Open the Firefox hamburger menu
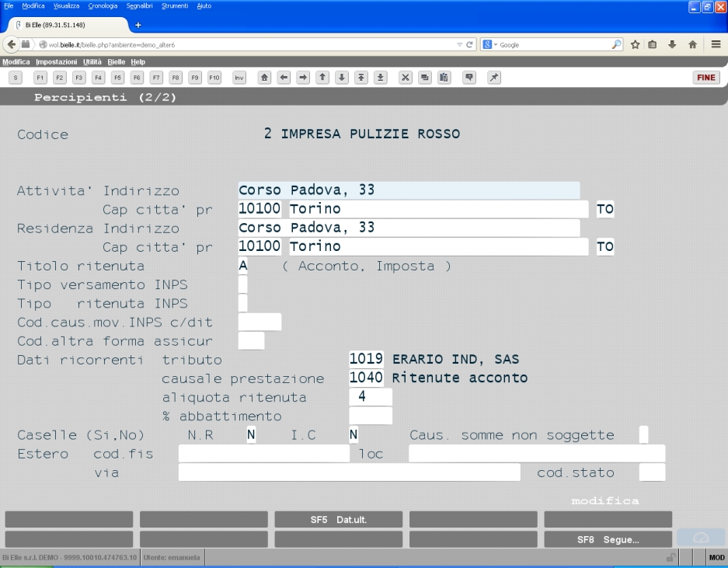Viewport: 728px width, 568px height. pyautogui.click(x=716, y=44)
